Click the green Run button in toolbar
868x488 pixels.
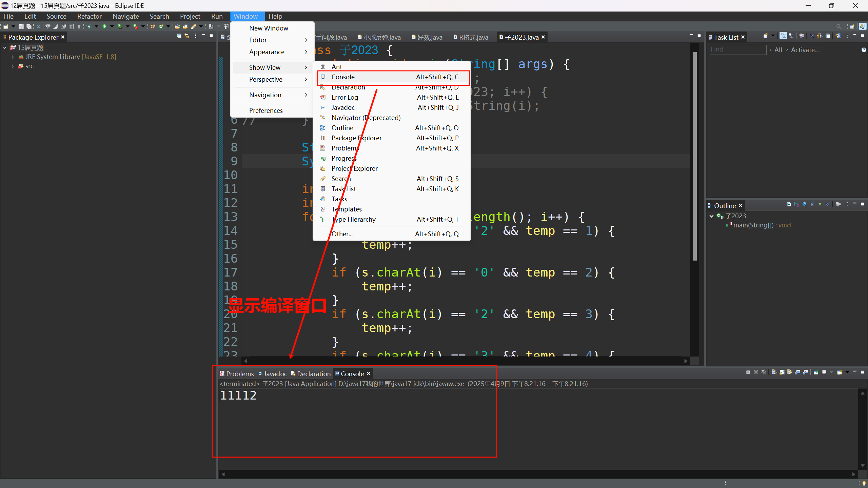point(104,26)
